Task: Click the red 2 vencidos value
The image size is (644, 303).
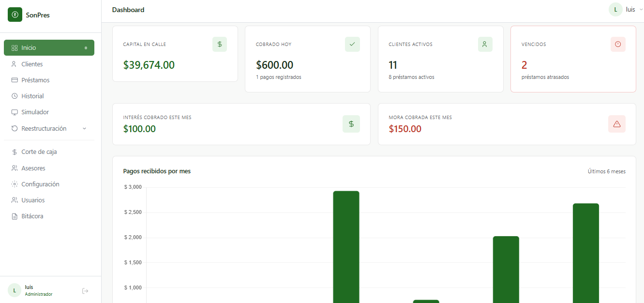Action: pos(524,65)
